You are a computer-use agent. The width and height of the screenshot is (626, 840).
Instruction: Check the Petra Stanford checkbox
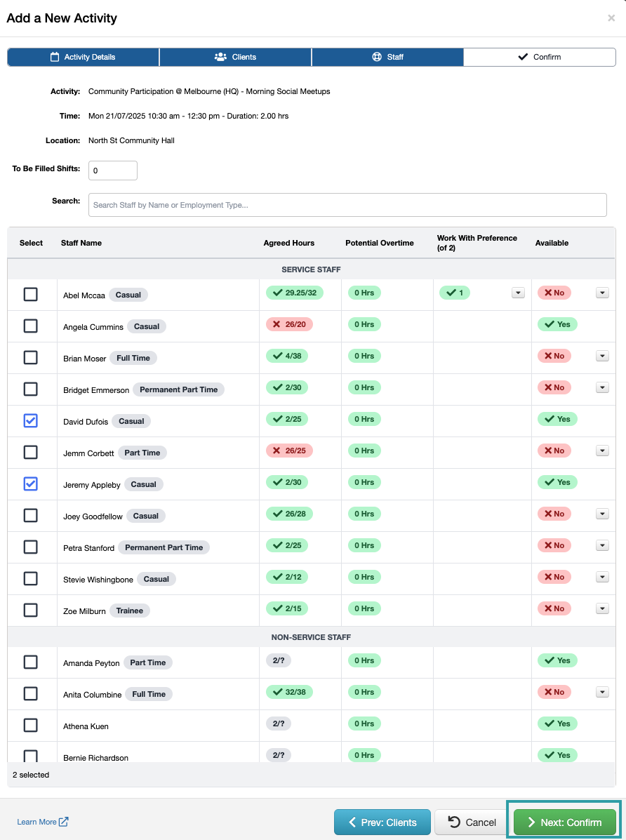pos(31,547)
